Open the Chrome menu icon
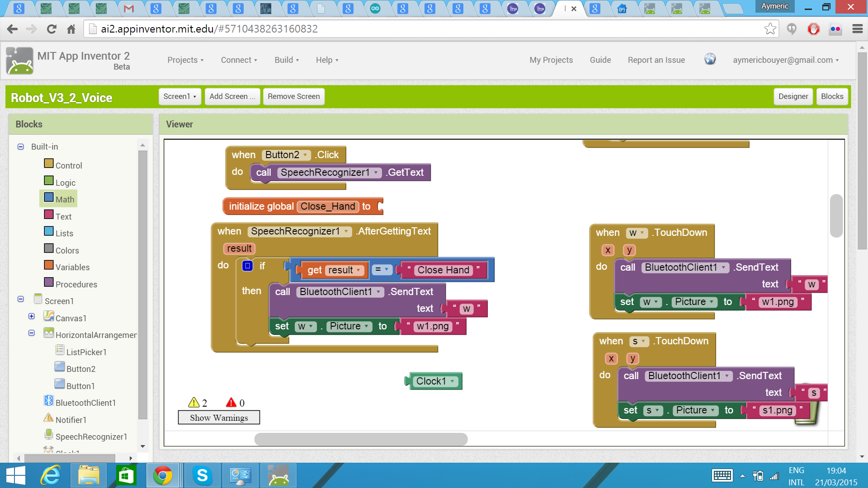The image size is (868, 488). 857,29
